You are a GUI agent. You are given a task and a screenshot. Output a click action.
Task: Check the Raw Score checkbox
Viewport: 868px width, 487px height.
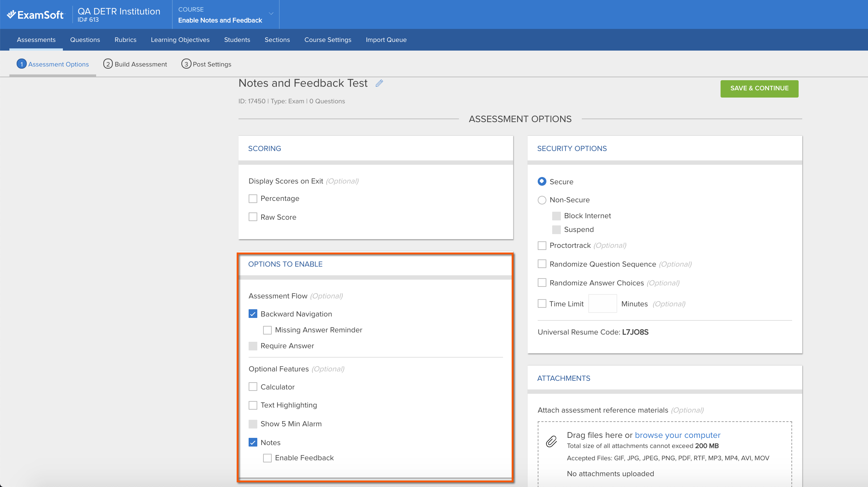(253, 217)
